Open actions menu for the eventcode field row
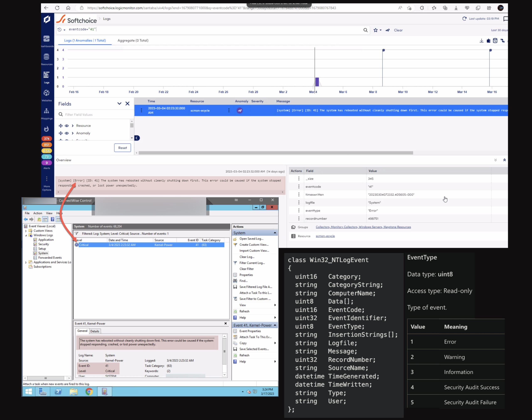The width and height of the screenshot is (532, 420). [299, 186]
